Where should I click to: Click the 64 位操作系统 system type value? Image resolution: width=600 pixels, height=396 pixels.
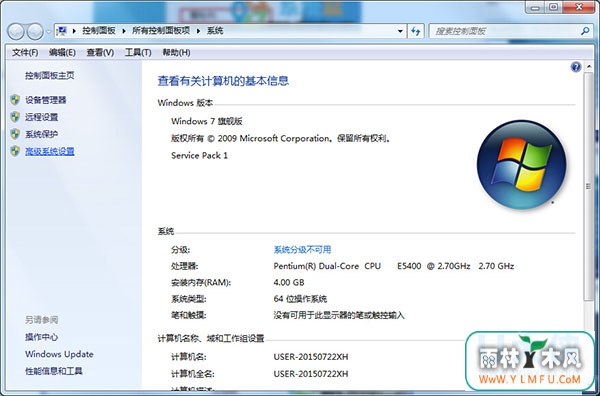(x=300, y=299)
